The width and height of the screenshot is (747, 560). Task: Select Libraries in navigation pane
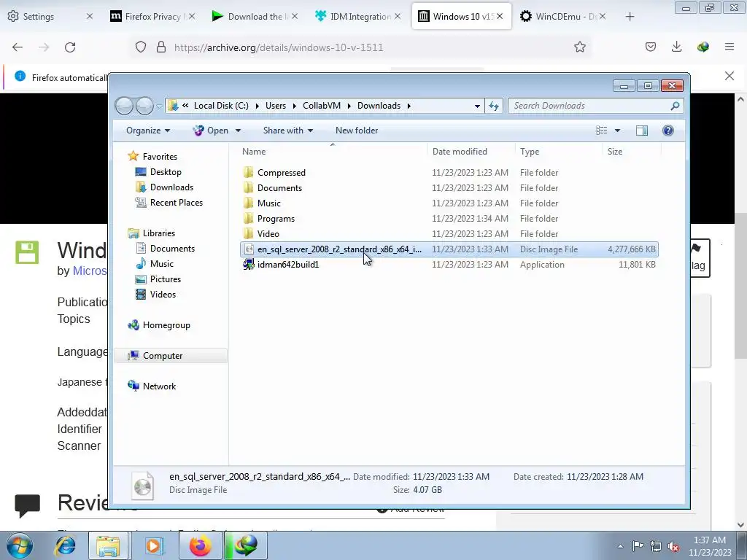[x=158, y=233]
